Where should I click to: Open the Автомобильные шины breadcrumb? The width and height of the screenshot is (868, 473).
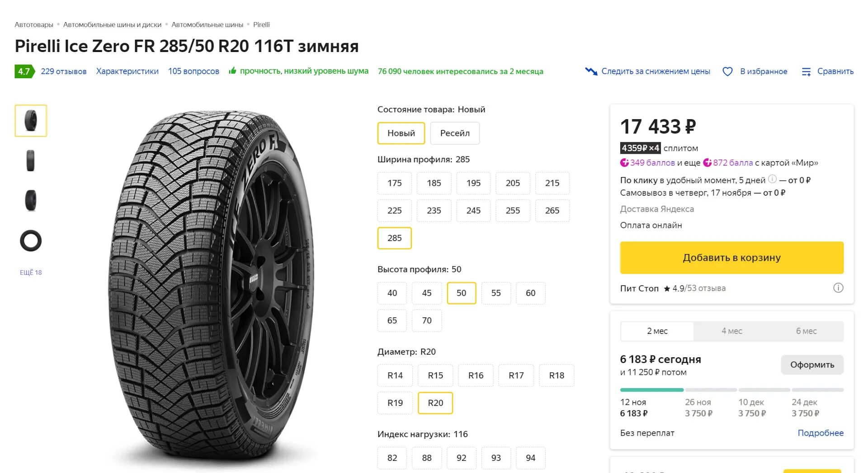pyautogui.click(x=207, y=25)
